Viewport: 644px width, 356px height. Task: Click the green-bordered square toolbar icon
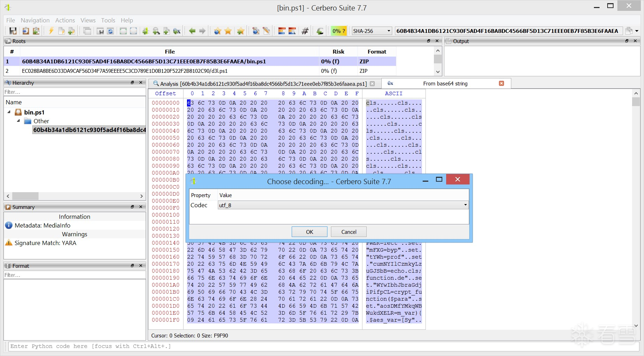(x=123, y=31)
